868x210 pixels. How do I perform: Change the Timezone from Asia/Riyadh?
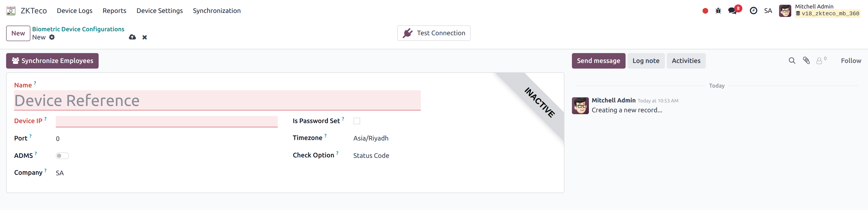(371, 138)
